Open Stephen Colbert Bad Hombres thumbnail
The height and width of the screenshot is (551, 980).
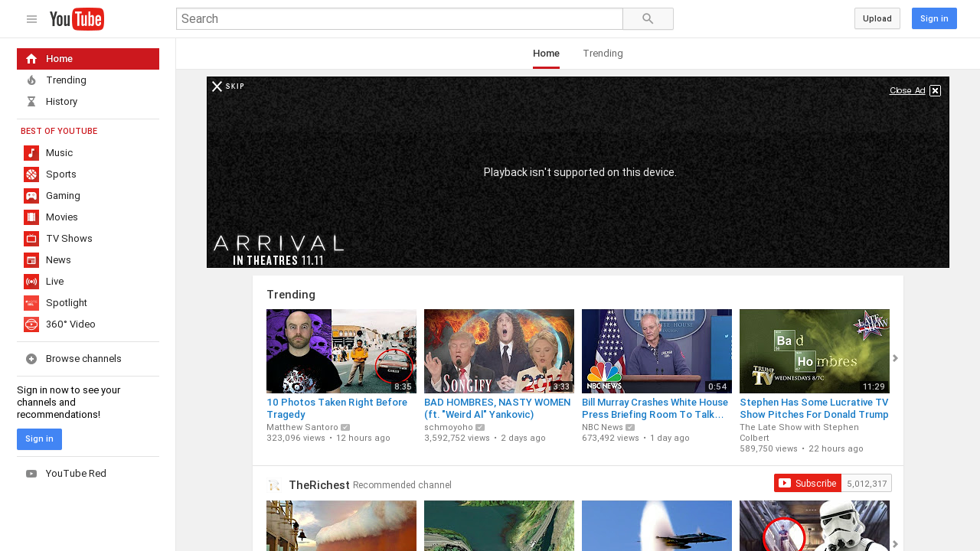pos(815,351)
